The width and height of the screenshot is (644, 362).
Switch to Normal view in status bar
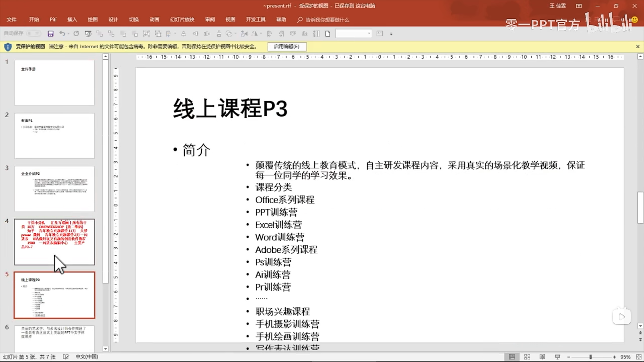point(512,357)
